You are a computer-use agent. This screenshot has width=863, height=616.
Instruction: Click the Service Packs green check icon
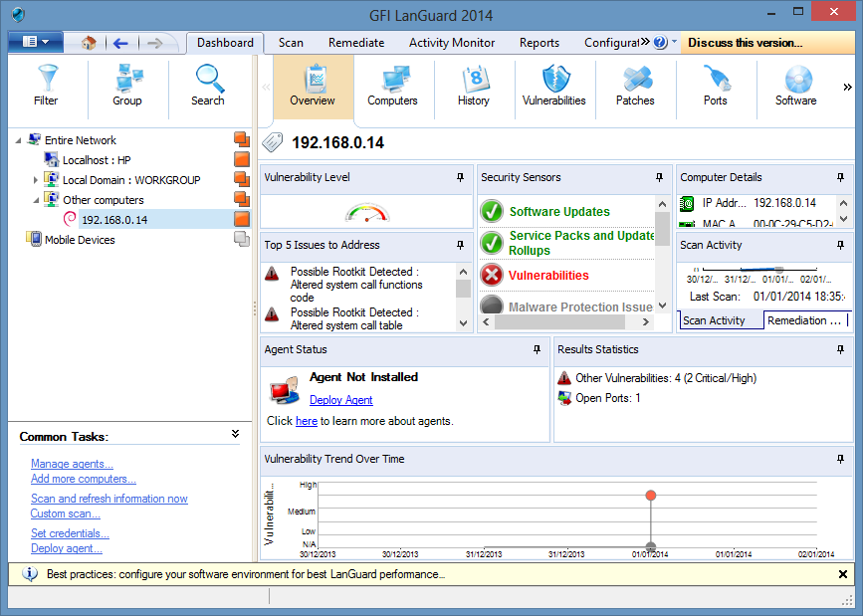tap(492, 243)
